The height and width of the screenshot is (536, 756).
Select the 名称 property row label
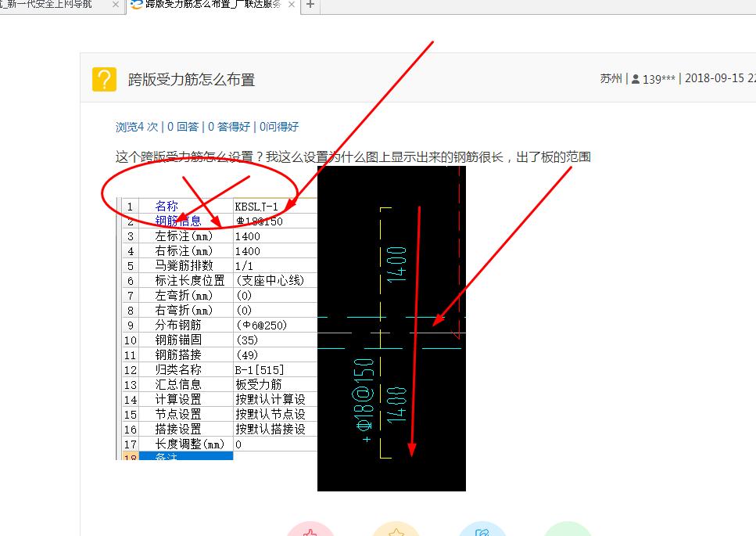coord(167,206)
